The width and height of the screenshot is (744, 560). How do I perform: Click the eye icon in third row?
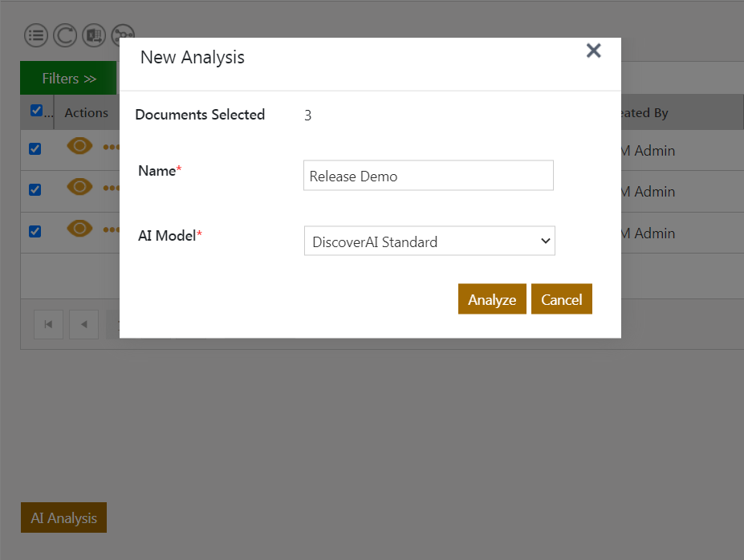79,229
